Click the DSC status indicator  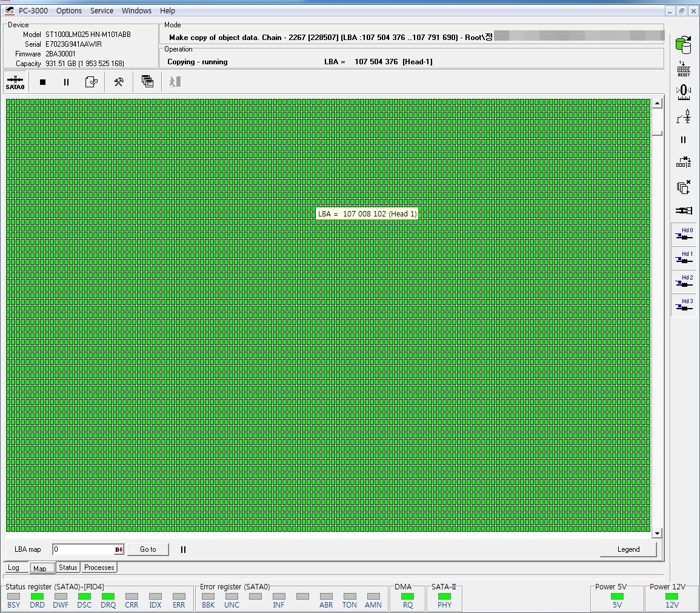point(84,597)
